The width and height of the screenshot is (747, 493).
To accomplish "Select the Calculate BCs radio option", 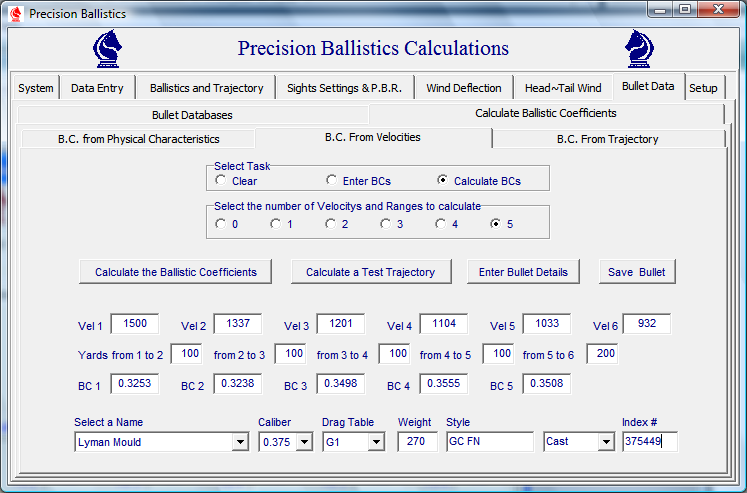I will [443, 181].
